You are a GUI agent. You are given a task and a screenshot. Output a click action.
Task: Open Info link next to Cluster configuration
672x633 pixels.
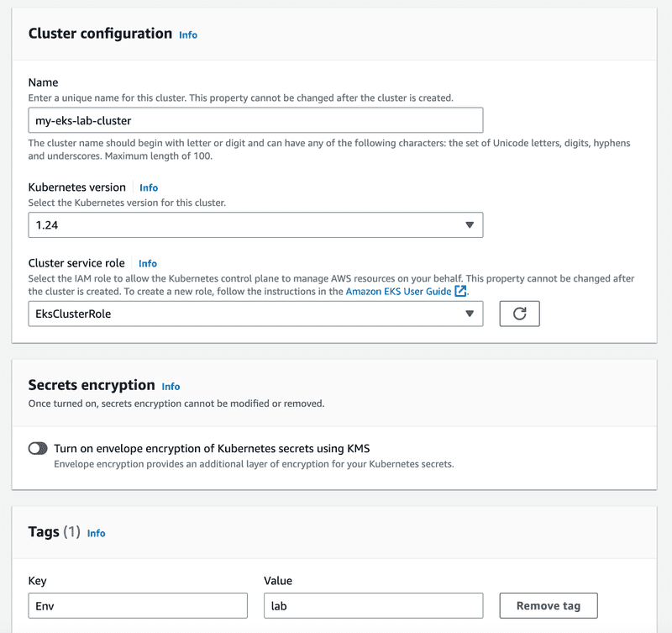click(188, 34)
